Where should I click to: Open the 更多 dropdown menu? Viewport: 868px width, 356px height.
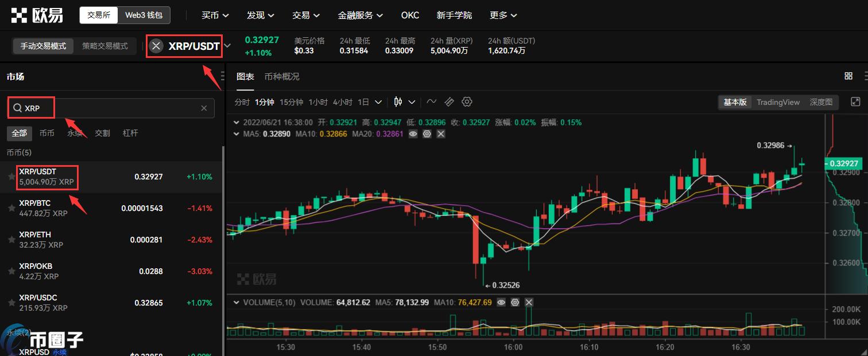pyautogui.click(x=503, y=15)
